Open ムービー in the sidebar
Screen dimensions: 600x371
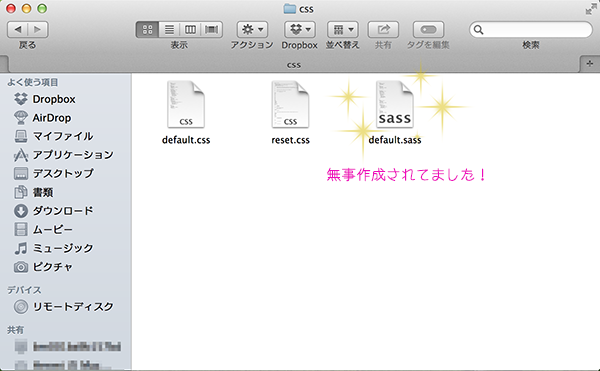point(43,229)
